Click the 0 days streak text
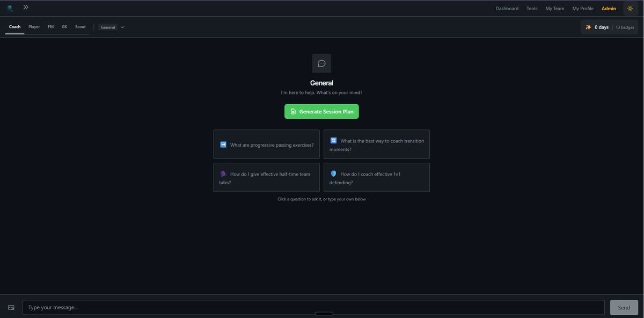This screenshot has width=644, height=318. (x=602, y=27)
